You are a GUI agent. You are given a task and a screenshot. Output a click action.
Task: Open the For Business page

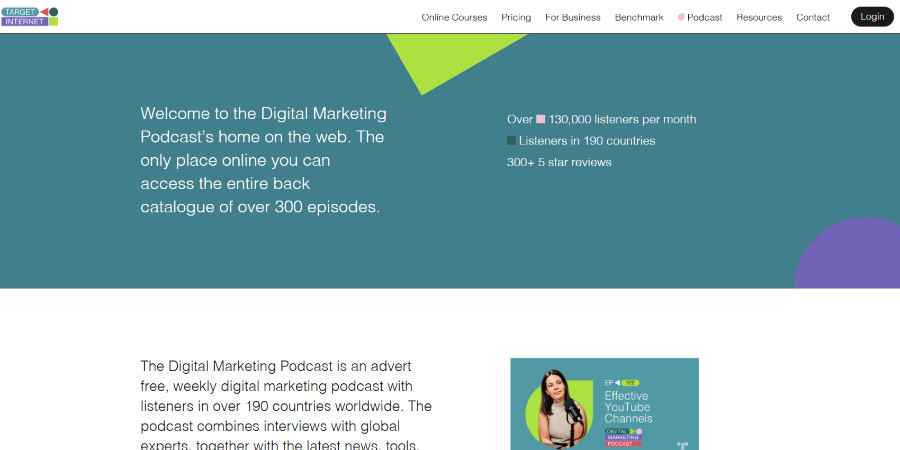pyautogui.click(x=573, y=17)
